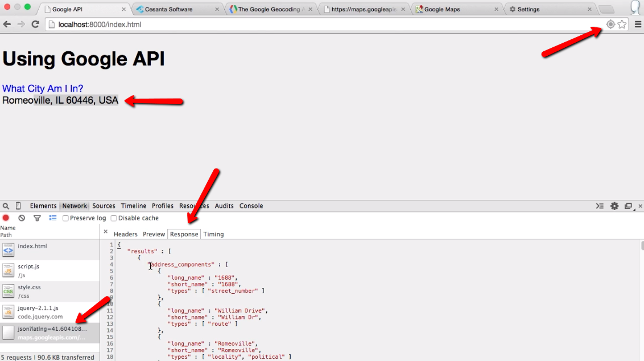Click the browser forward arrow

tap(21, 24)
